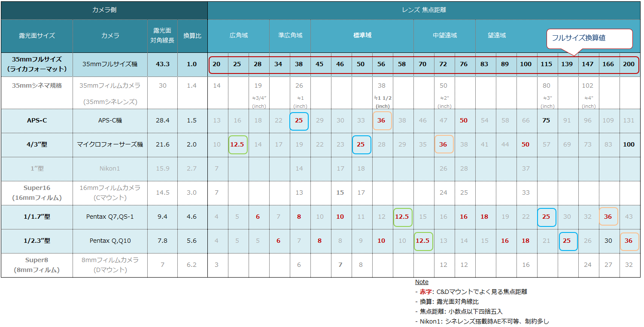Image resolution: width=644 pixels, height=327 pixels.
Task: Click green-boxed 12.5 in マイクロフォーサーズ row
Action: coord(238,144)
